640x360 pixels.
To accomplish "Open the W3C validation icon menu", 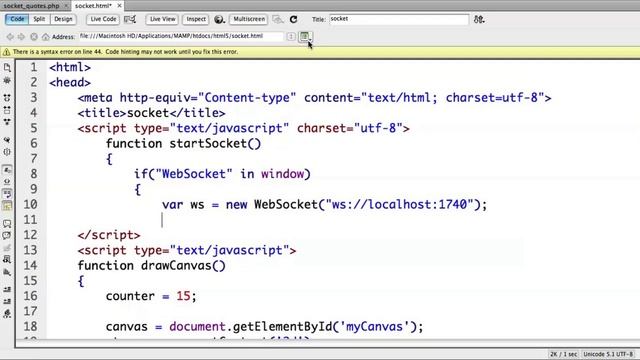I will 278,19.
